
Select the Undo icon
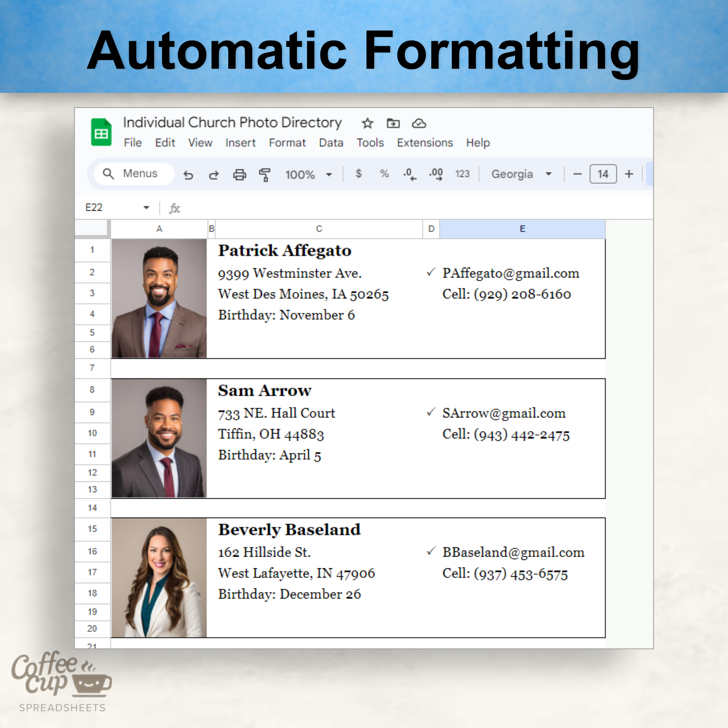pos(189,175)
